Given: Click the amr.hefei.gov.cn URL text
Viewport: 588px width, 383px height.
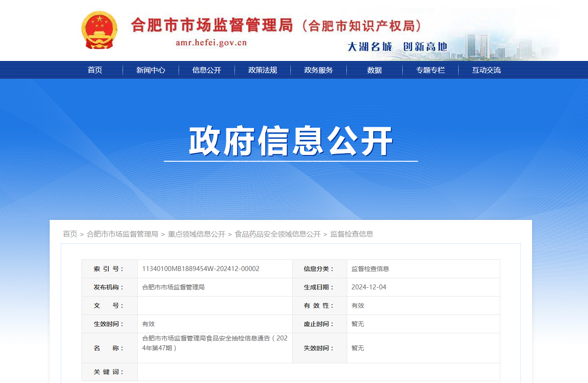Looking at the screenshot, I should pos(211,43).
